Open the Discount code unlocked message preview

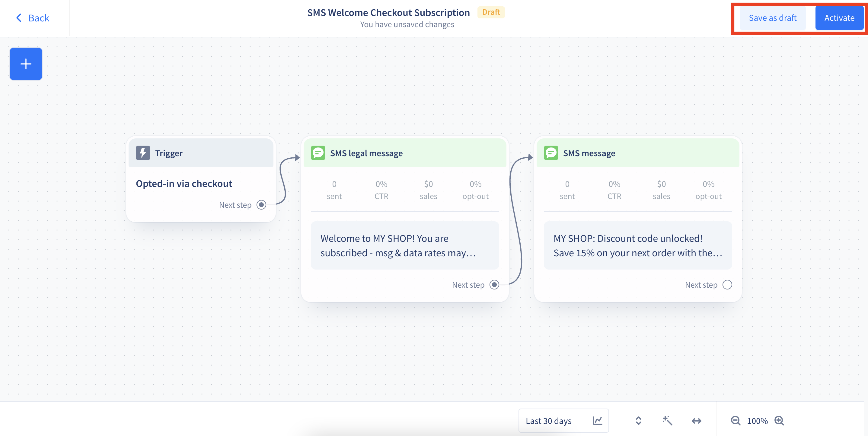[638, 245]
